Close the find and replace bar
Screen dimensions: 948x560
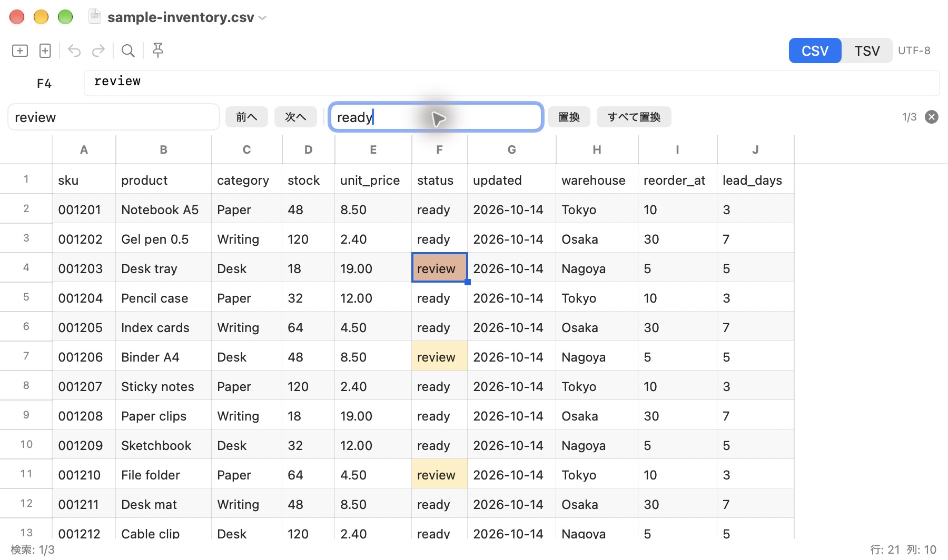[932, 117]
